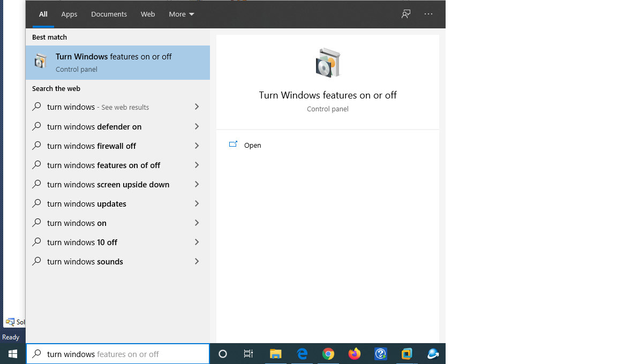This screenshot has width=617, height=364.
Task: Click the Open arrow icon in preview pane
Action: tap(233, 145)
